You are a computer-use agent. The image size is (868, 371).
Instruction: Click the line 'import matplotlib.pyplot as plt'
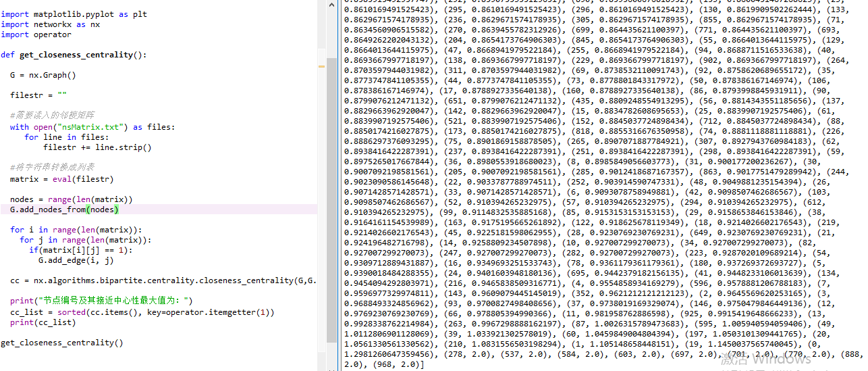pyautogui.click(x=74, y=14)
